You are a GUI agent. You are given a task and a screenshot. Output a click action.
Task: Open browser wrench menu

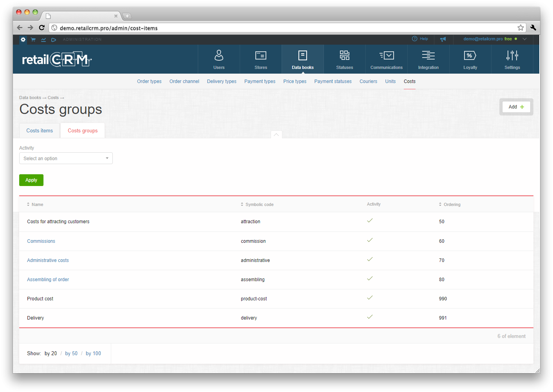[x=533, y=28]
